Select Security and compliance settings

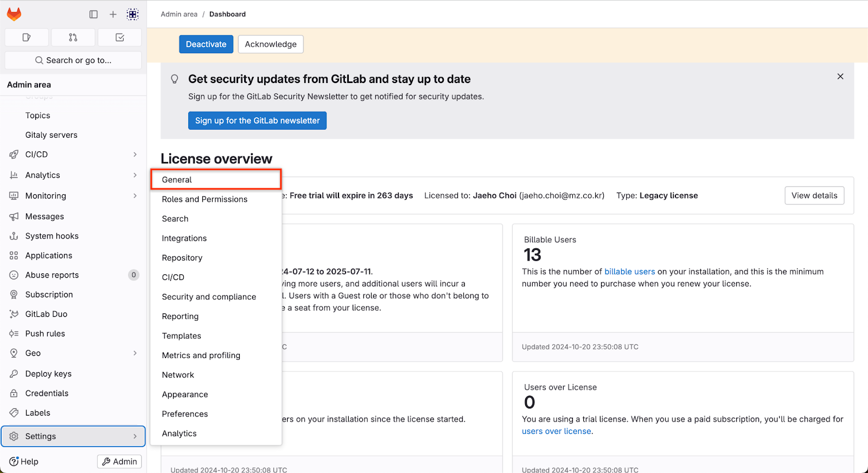[x=216, y=297]
